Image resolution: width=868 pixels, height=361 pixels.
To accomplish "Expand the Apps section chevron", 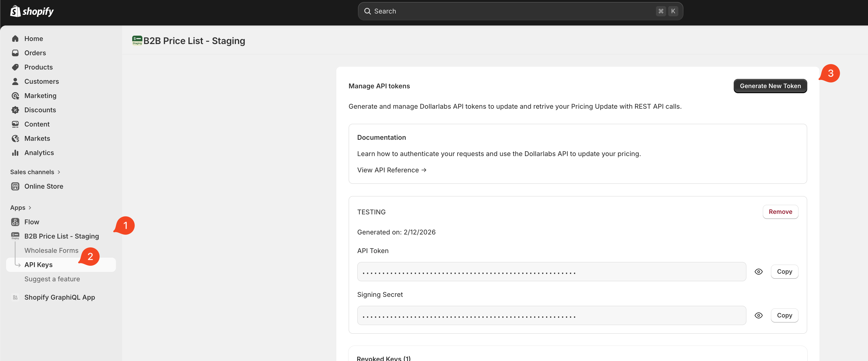I will tap(30, 208).
